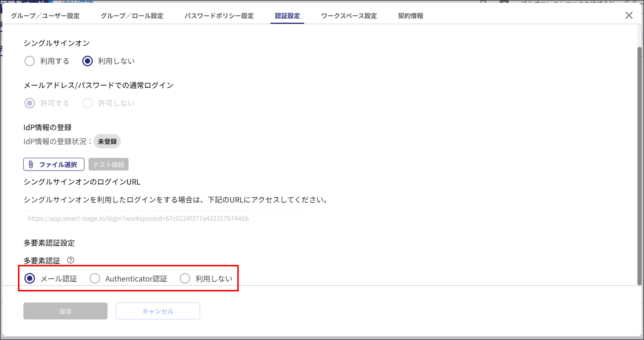Select Authenticator認証 as the MFA method
This screenshot has height=340, width=644.
95,278
